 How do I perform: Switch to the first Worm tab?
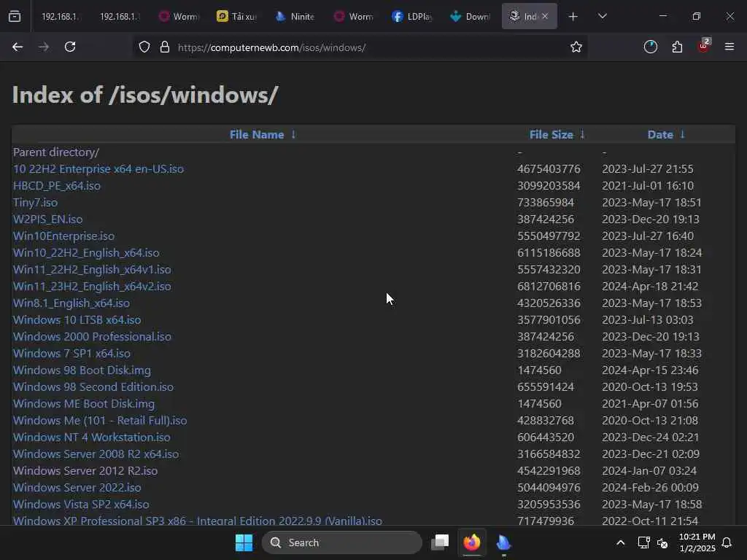click(x=178, y=17)
